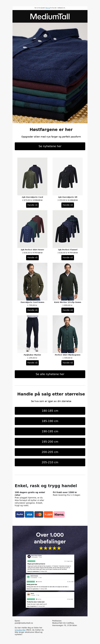Click the stacked shirts hero image
The width and height of the screenshot is (100, 644).
pyautogui.click(x=50, y=73)
